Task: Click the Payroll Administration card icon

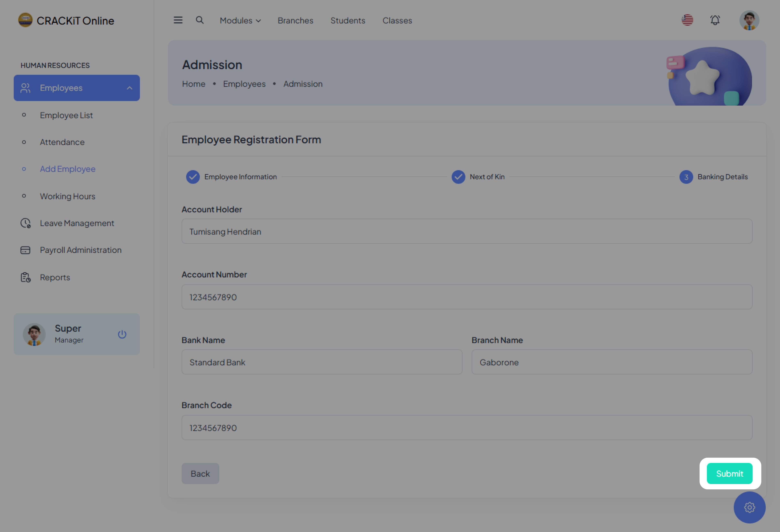Action: [25, 250]
